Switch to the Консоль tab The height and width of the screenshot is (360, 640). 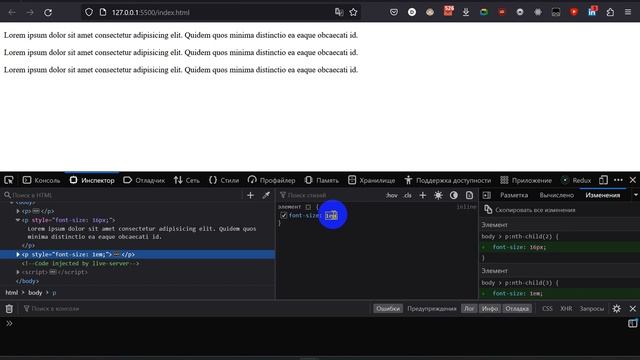[41, 180]
